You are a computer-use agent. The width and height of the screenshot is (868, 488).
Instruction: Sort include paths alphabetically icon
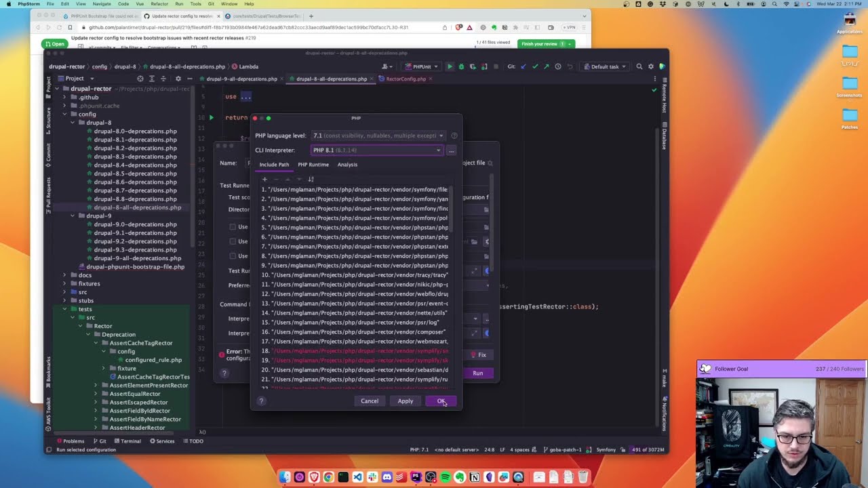click(x=311, y=179)
